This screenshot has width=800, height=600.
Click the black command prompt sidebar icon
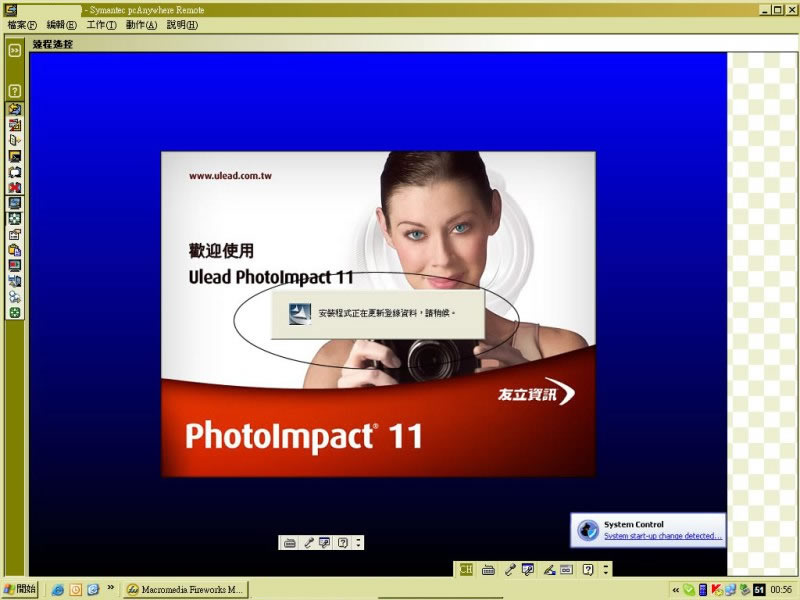tap(15, 156)
